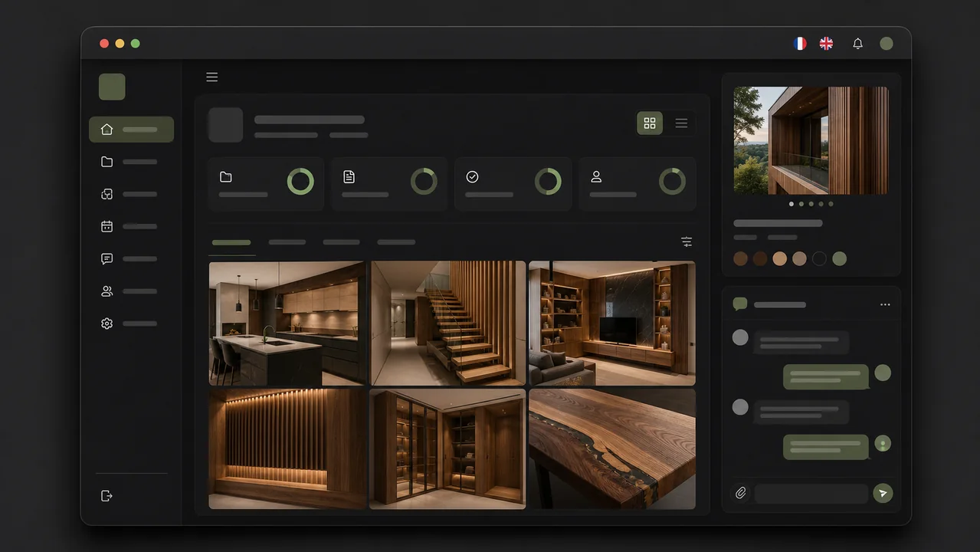This screenshot has height=552, width=980.
Task: Click the chat bubble icon in chat header
Action: tap(740, 304)
